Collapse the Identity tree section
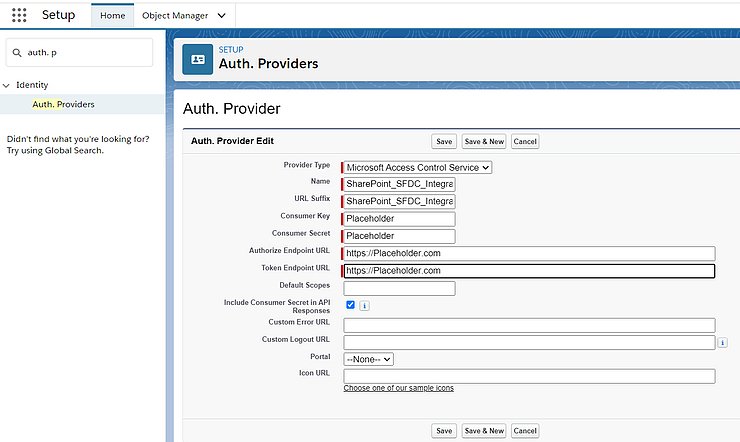Viewport: 740px width, 442px height. tap(7, 85)
